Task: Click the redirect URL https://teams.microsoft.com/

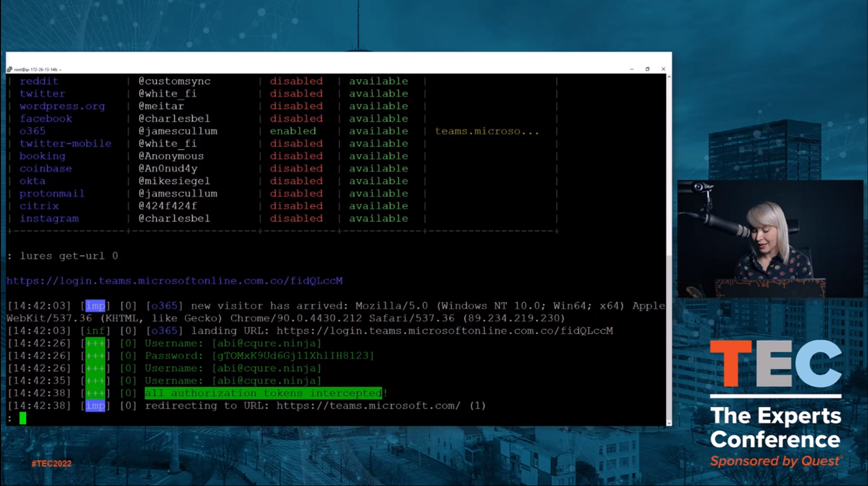Action: tap(368, 405)
